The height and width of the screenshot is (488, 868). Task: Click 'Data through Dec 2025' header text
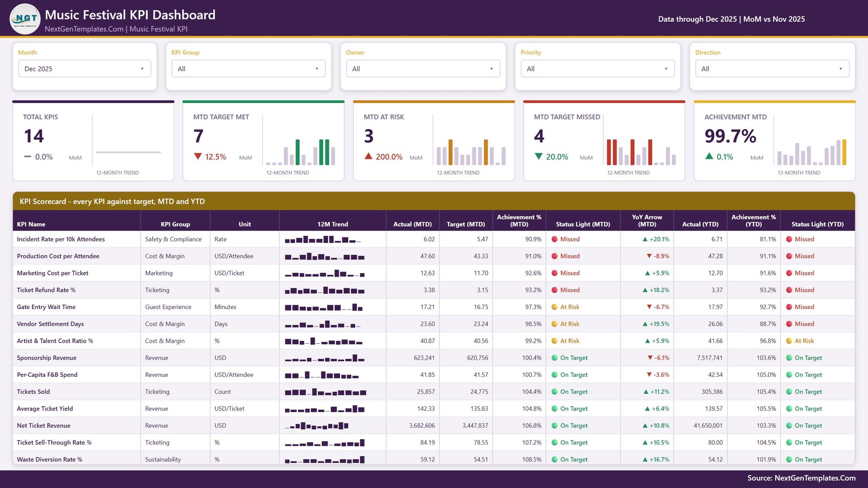click(698, 19)
